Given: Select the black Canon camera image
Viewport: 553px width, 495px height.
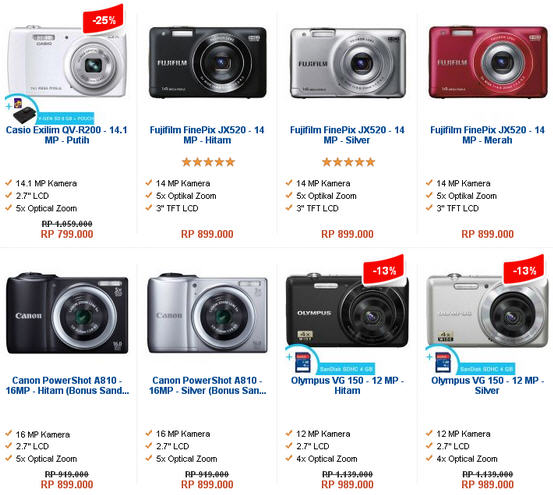Looking at the screenshot, I should pyautogui.click(x=67, y=313).
